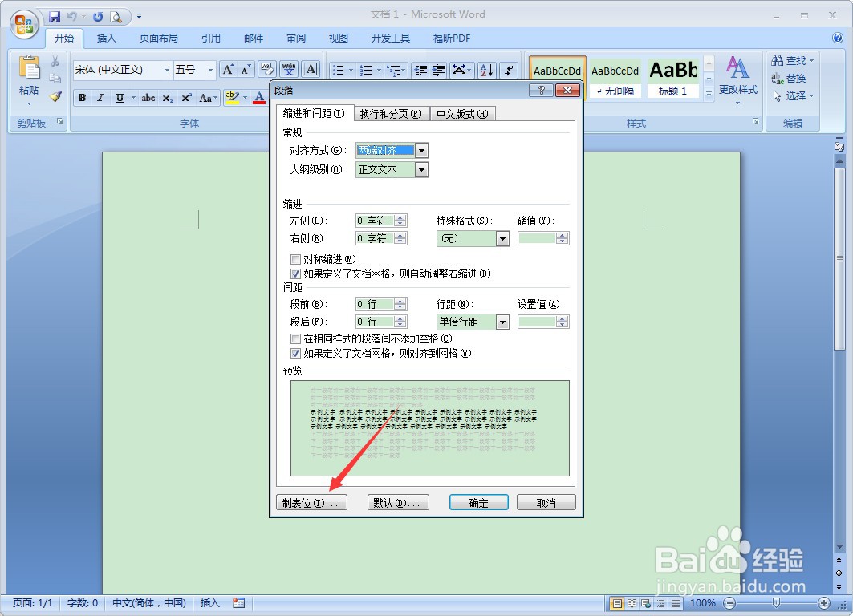This screenshot has width=853, height=616.
Task: Open 选择 select dropdown in editing group
Action: (794, 96)
